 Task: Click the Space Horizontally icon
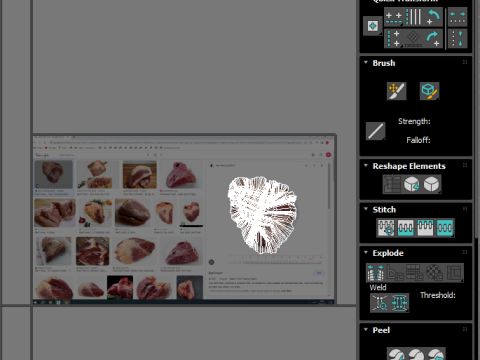[457, 17]
